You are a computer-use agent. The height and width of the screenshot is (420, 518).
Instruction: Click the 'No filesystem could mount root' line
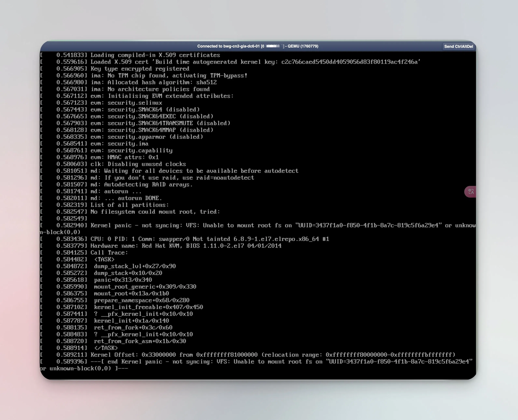(155, 212)
